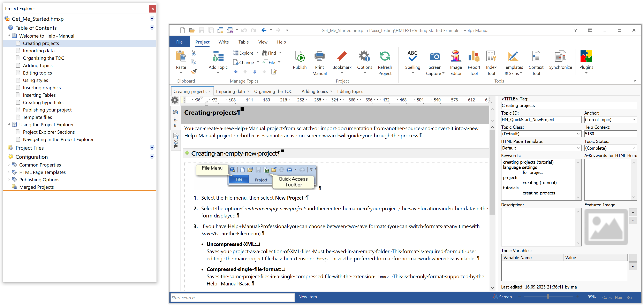Select Navigating in the Project Explorer
Viewport: 644px width, 307px height.
(58, 139)
